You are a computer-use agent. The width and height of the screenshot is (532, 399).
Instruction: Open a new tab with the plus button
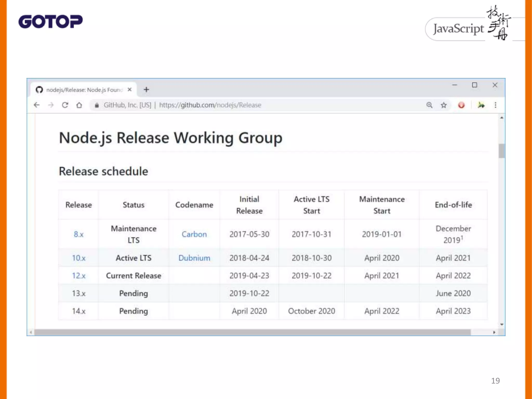(146, 90)
